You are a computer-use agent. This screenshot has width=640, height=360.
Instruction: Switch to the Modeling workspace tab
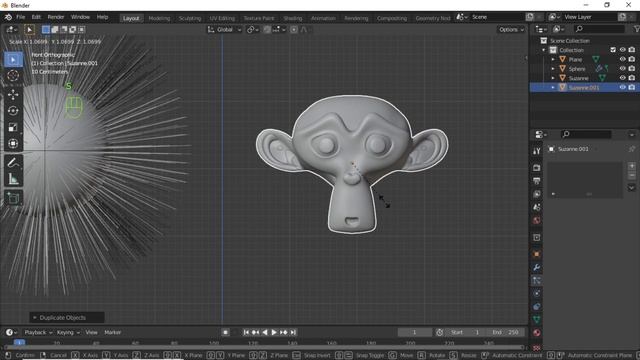click(x=159, y=18)
